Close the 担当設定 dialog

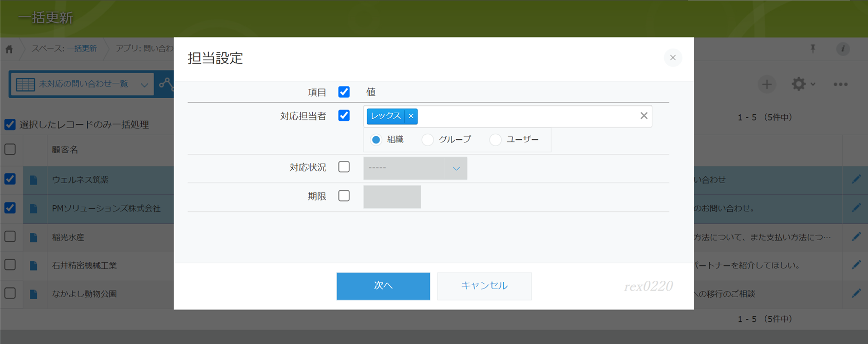point(673,58)
